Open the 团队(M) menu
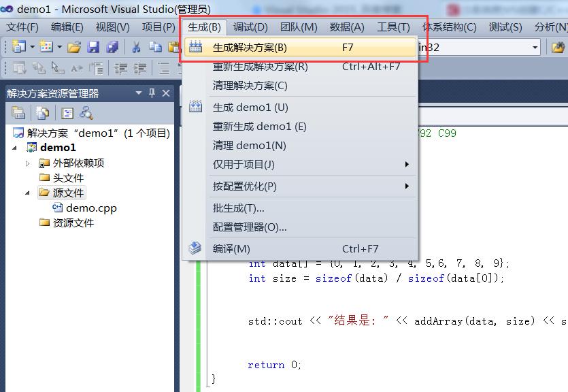568x392 pixels. click(x=299, y=27)
